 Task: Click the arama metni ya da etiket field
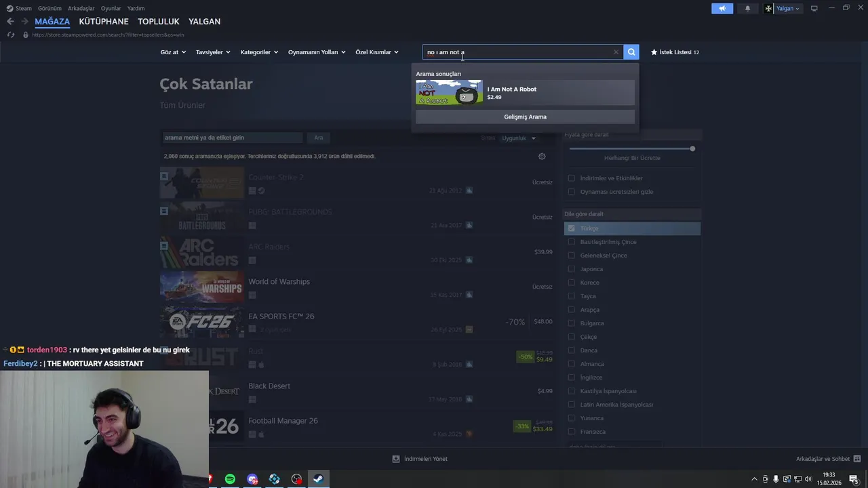[232, 138]
